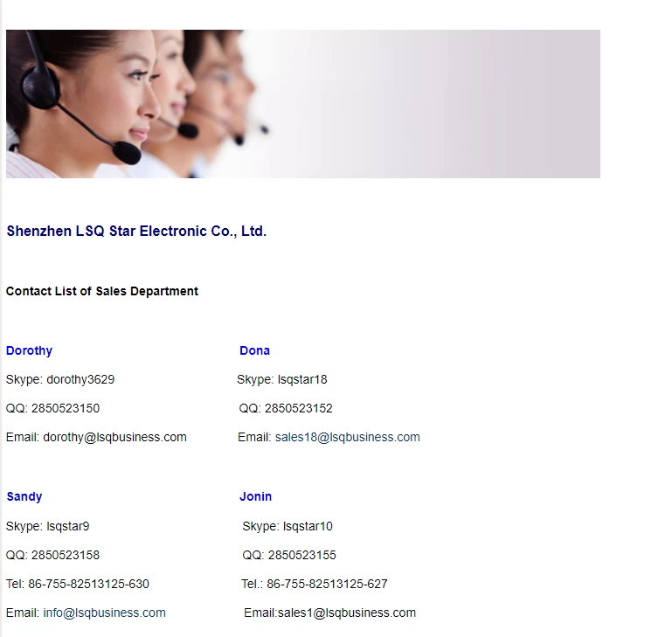Screen dimensions: 672x637
Task: Click Dorothy's QQ number 2850523150
Action: pos(66,408)
